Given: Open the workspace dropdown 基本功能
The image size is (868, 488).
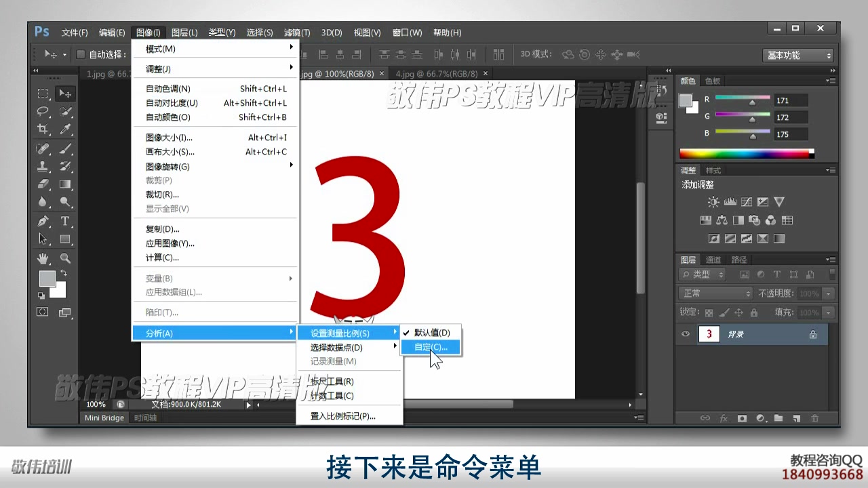Looking at the screenshot, I should tap(797, 56).
